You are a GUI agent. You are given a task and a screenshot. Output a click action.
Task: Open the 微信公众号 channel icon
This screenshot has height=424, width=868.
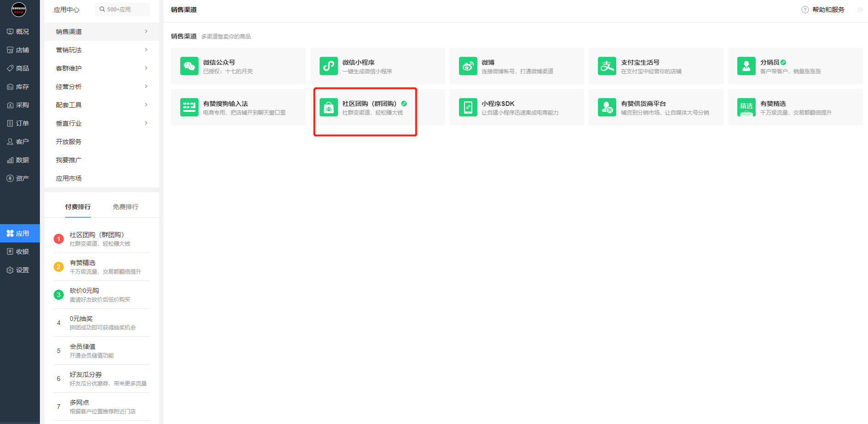189,66
